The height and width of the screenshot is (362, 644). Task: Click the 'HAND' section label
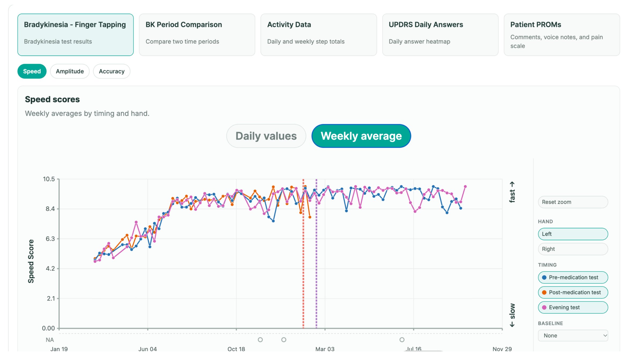(546, 221)
